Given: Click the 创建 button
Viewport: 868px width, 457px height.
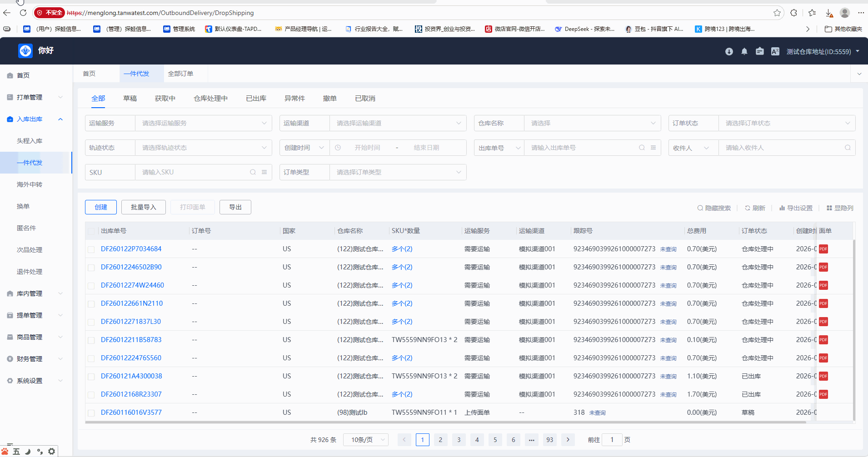Looking at the screenshot, I should (x=101, y=207).
